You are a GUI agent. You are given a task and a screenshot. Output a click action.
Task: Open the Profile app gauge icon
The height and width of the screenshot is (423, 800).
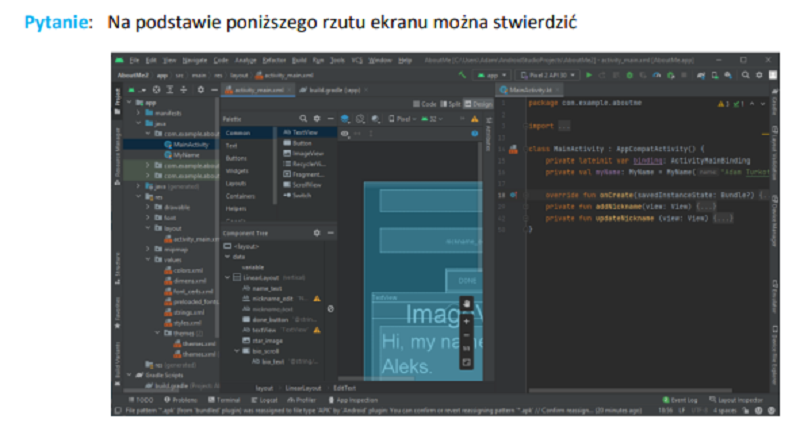[657, 75]
